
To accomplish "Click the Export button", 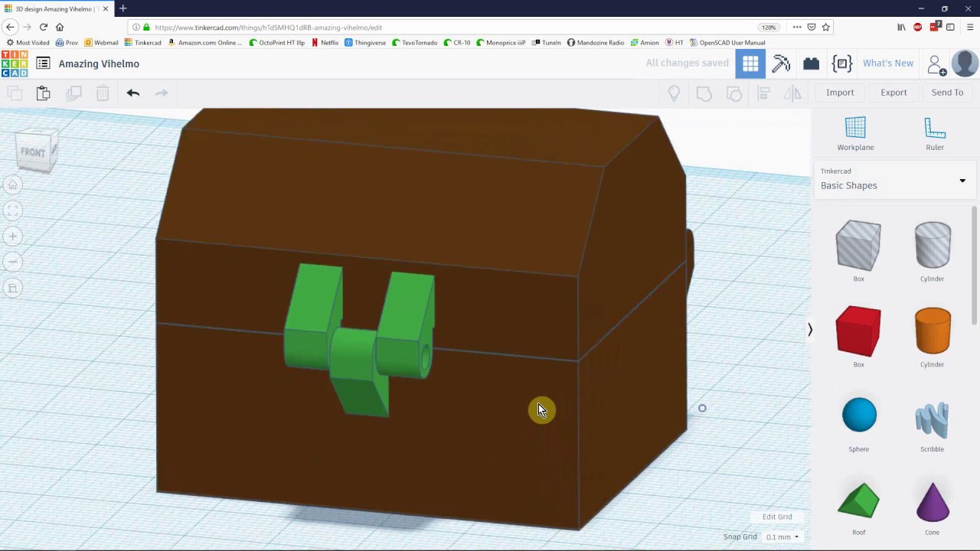I will point(893,93).
